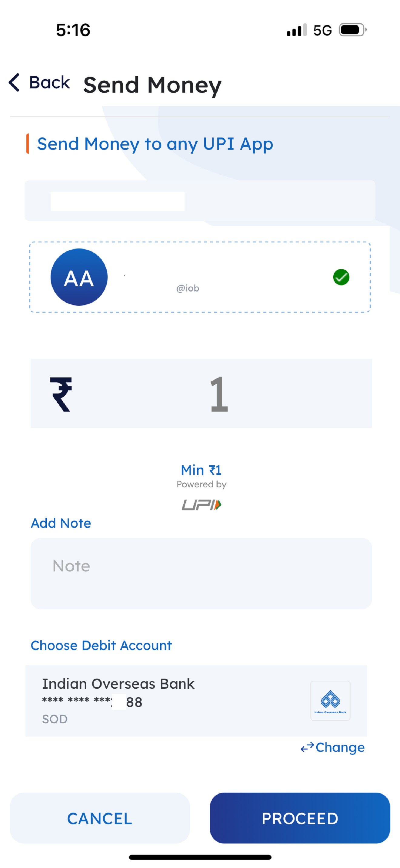Tap the back chevron arrow icon
The width and height of the screenshot is (400, 868).
(x=14, y=82)
